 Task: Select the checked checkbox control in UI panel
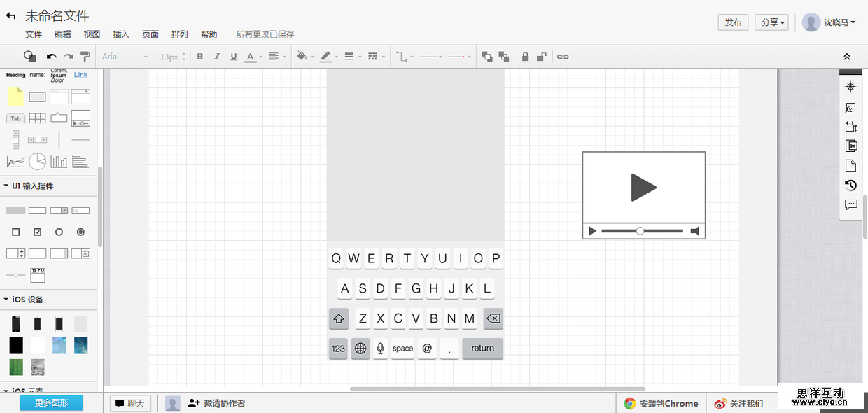[x=37, y=231]
